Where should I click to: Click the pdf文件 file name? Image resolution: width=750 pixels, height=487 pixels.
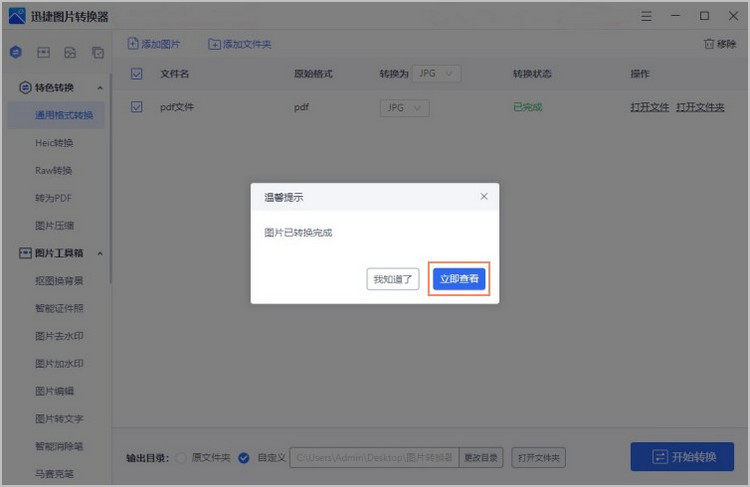(x=177, y=107)
